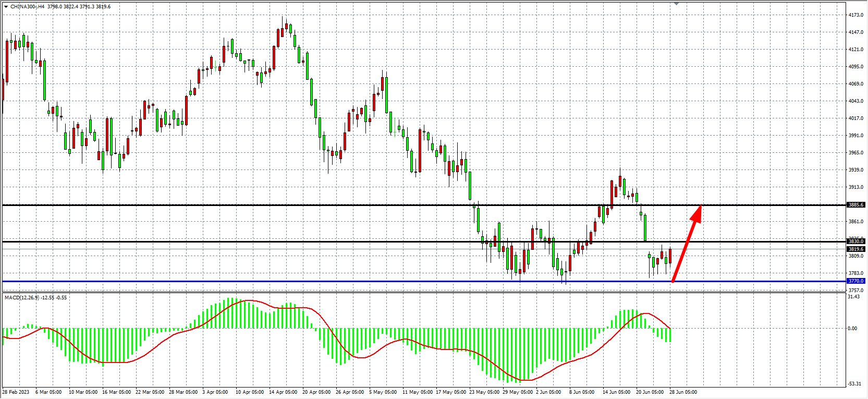Screen dimensions: 868x399
Task: Click the 23 May 05:00 time label
Action: [x=484, y=392]
